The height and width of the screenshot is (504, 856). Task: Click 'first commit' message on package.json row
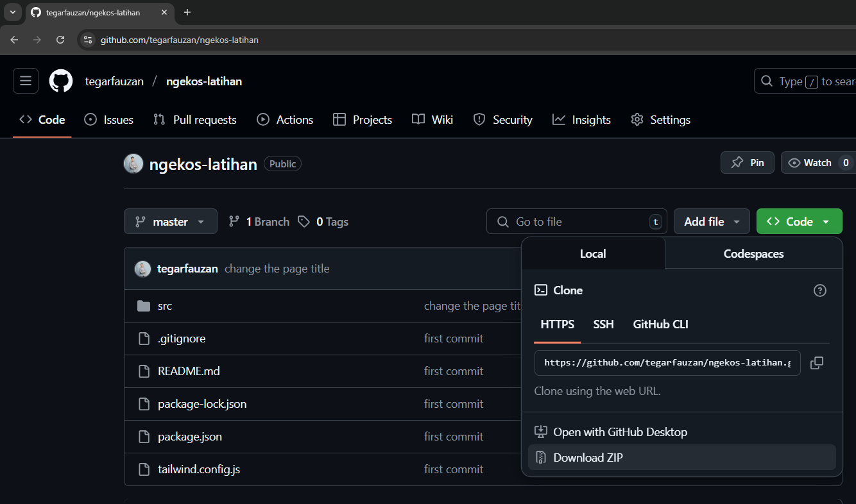[x=454, y=437]
